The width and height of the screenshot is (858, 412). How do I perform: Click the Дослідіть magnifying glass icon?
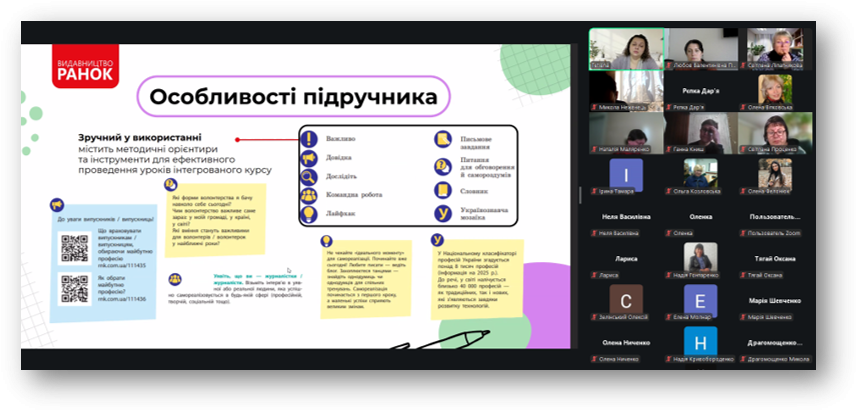(309, 176)
